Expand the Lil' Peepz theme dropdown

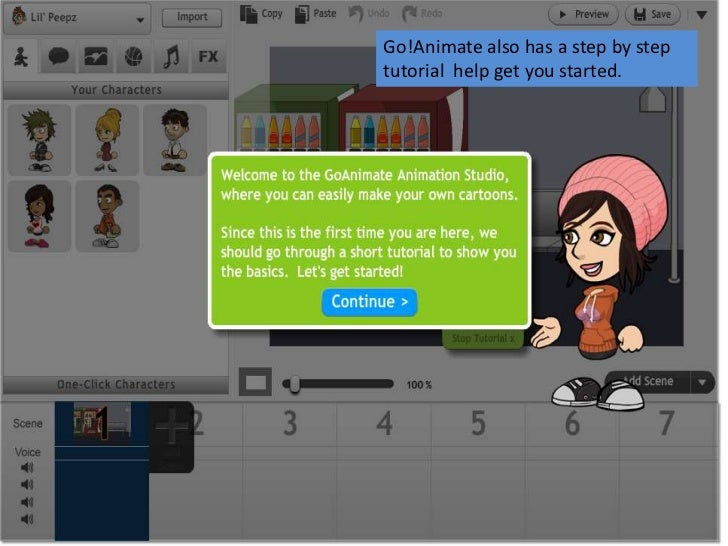77,18
